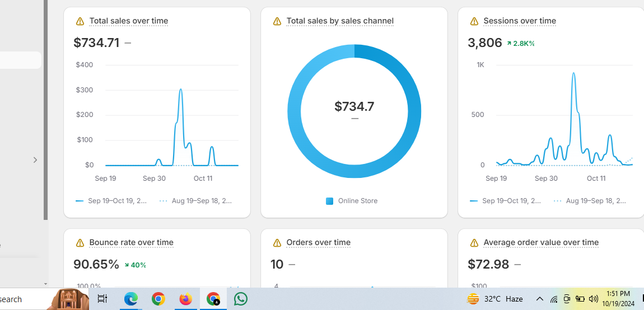The height and width of the screenshot is (310, 644).
Task: Expand the sidebar chevron arrow
Action: (35, 160)
